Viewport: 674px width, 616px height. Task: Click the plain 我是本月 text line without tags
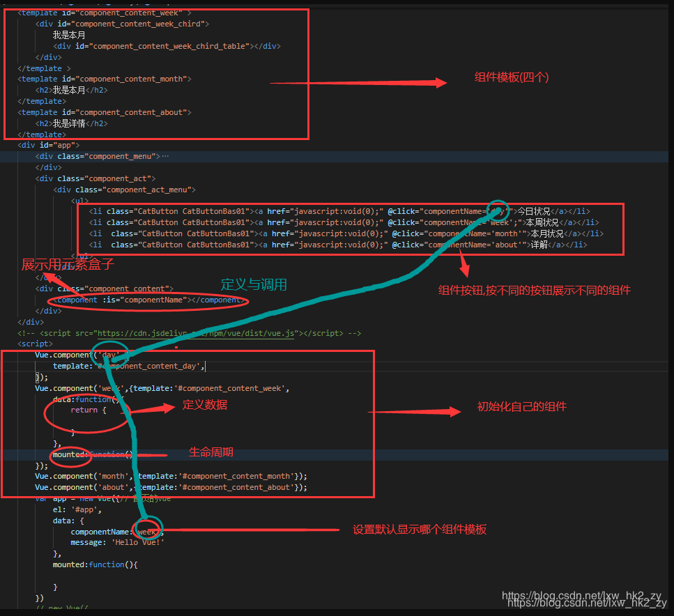point(69,36)
